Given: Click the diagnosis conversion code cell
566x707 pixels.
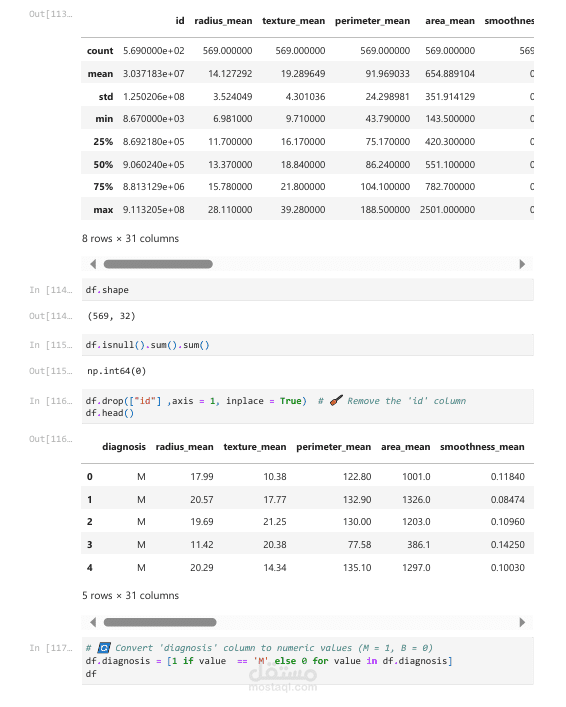Looking at the screenshot, I should [x=308, y=661].
